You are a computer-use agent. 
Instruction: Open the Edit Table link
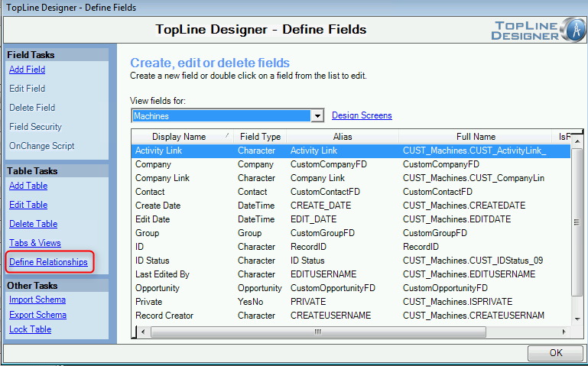pos(28,205)
